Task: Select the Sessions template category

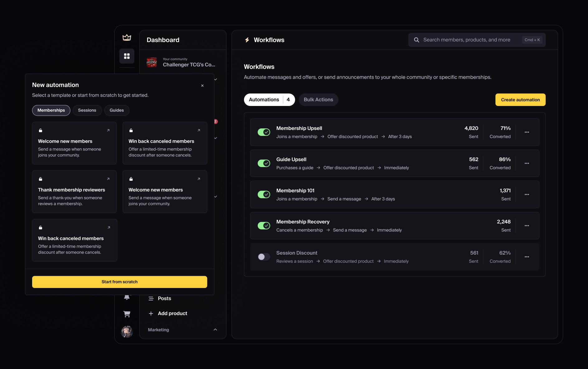Action: 87,110
